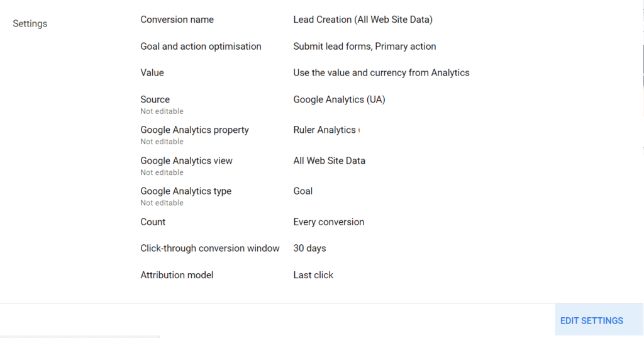This screenshot has height=338, width=644.
Task: Click the Google Analytics view label
Action: [x=186, y=161]
